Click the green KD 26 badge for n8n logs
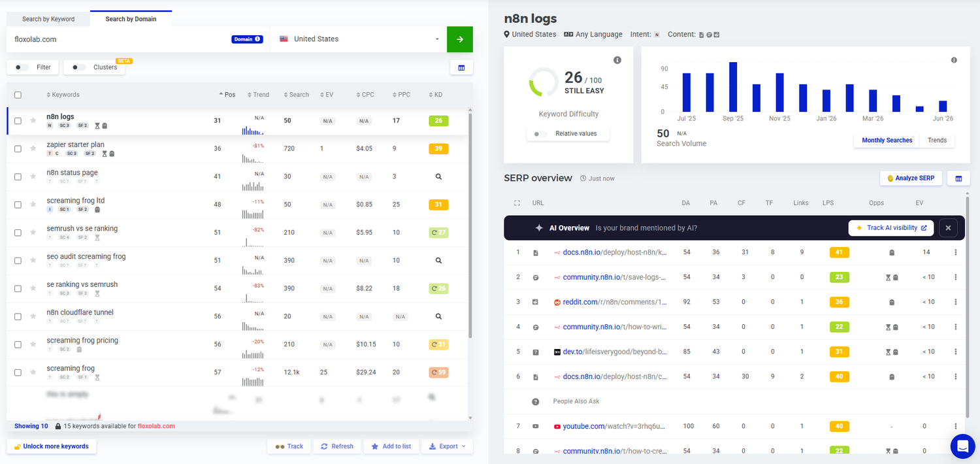The height and width of the screenshot is (464, 980). pyautogui.click(x=438, y=121)
